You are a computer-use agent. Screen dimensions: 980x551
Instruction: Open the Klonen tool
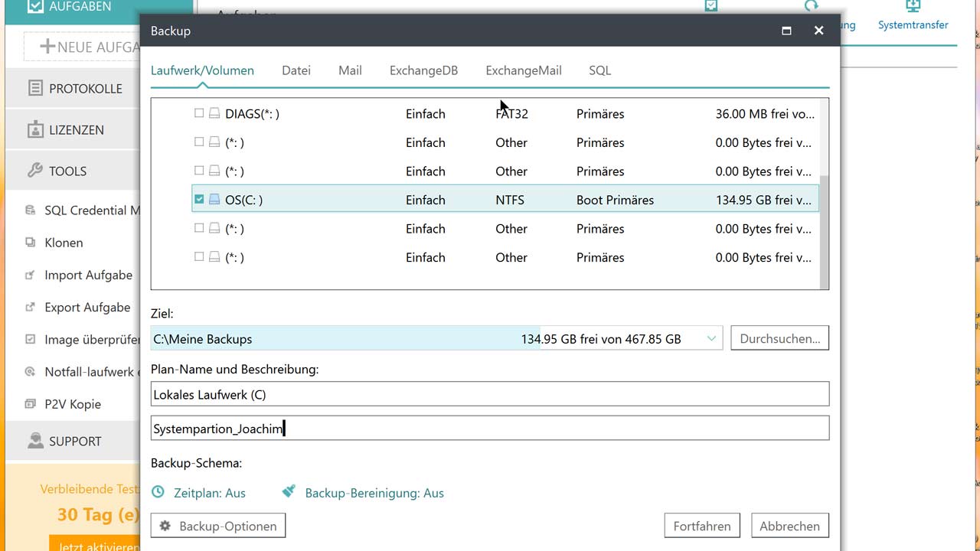coord(64,243)
